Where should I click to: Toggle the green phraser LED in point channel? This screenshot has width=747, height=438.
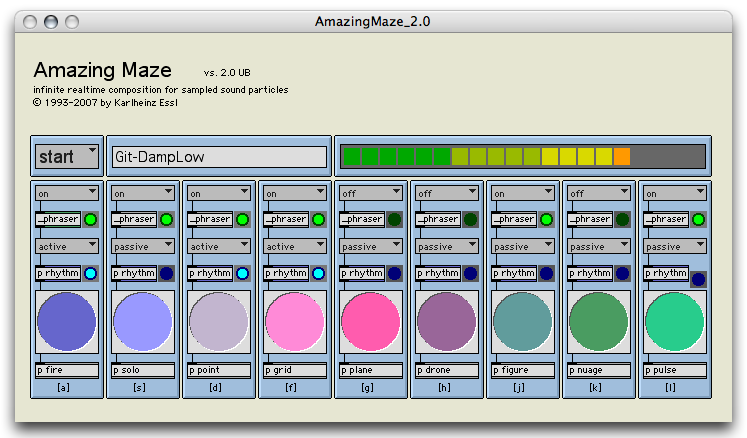tap(242, 219)
